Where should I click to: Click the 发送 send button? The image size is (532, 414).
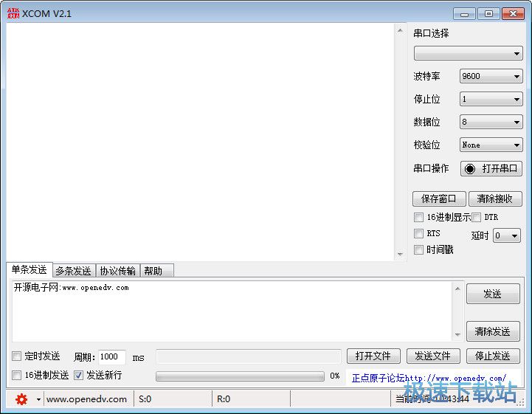click(492, 294)
